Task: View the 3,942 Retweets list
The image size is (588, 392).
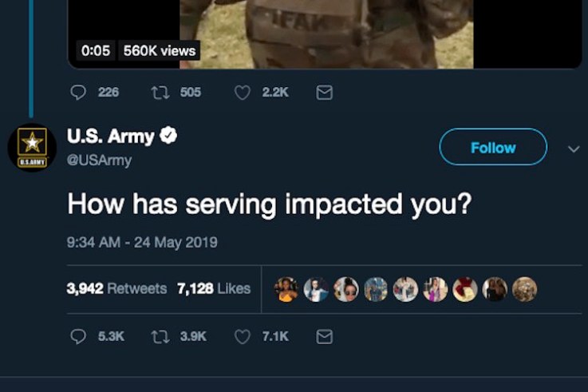Action: click(116, 288)
